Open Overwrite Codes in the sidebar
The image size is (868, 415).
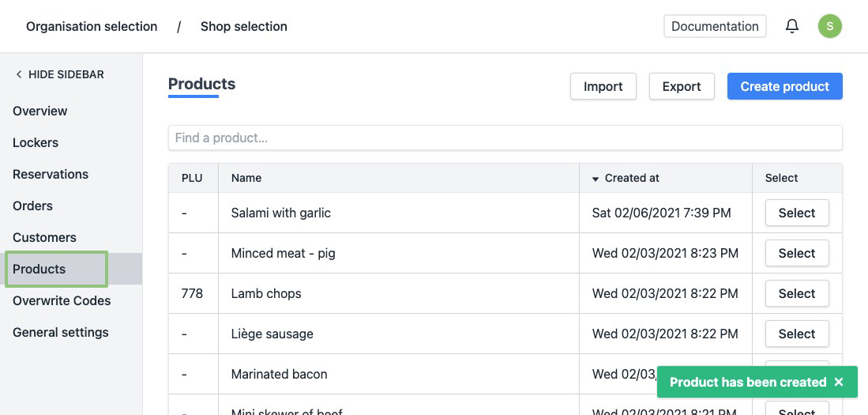(62, 300)
